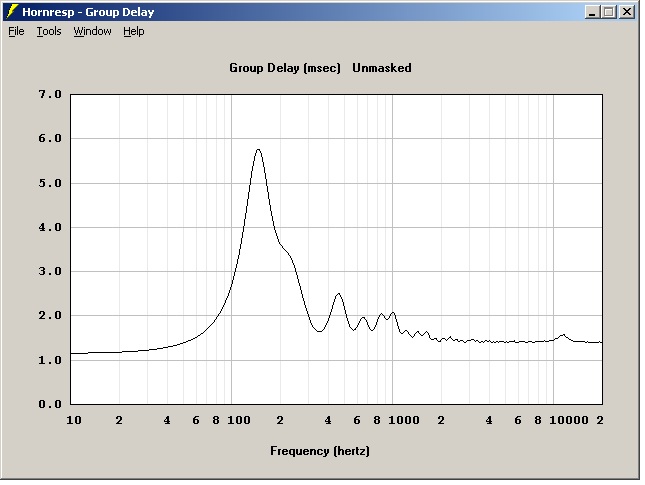Click the 4.0 y-axis value
The image size is (645, 485).
tap(50, 227)
